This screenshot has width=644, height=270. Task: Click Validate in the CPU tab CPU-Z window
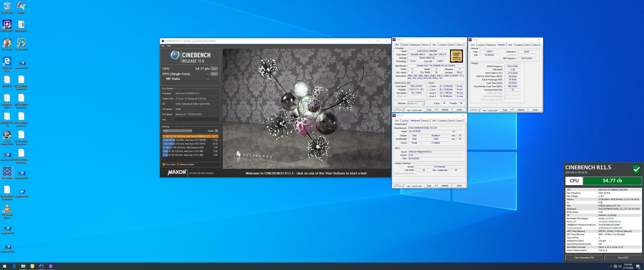(x=445, y=110)
